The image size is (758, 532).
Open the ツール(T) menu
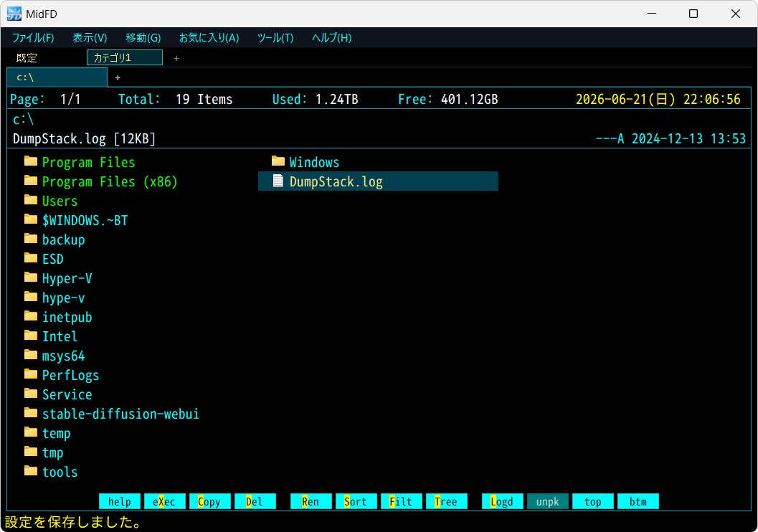(x=275, y=38)
